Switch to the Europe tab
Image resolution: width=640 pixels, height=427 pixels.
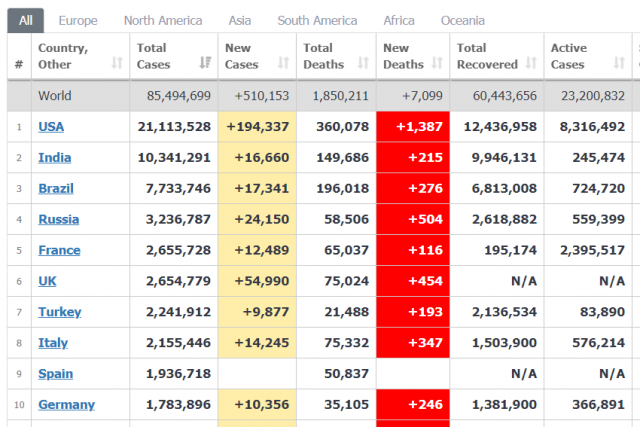(x=78, y=20)
